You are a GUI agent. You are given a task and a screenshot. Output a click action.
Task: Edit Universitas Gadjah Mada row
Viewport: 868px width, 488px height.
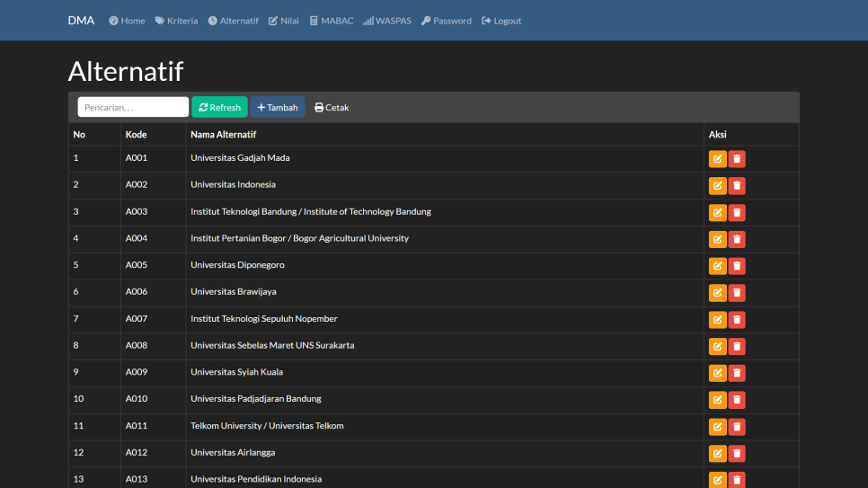click(x=717, y=159)
